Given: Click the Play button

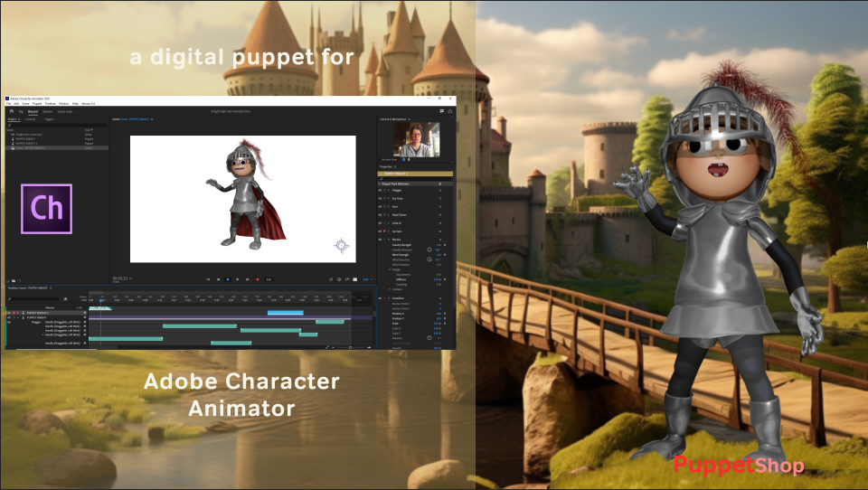Looking at the screenshot, I should 238,279.
